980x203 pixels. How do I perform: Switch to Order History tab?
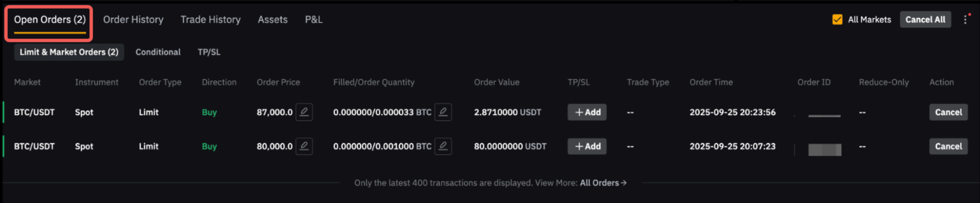(133, 20)
